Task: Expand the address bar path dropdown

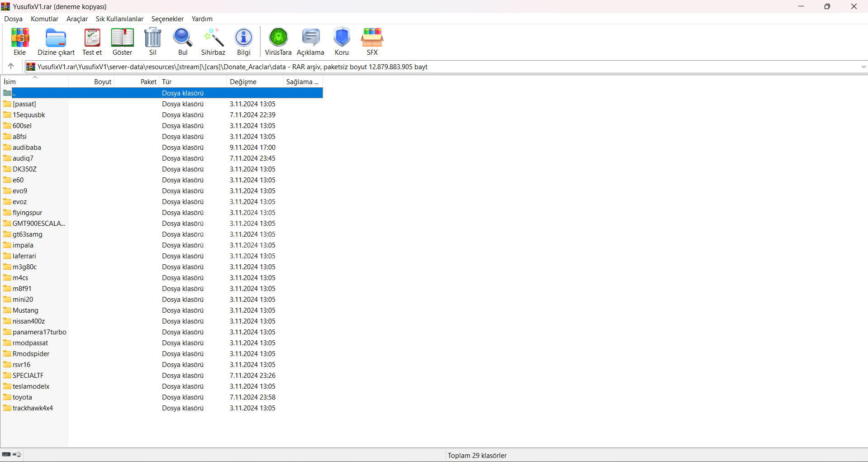Action: [863, 67]
